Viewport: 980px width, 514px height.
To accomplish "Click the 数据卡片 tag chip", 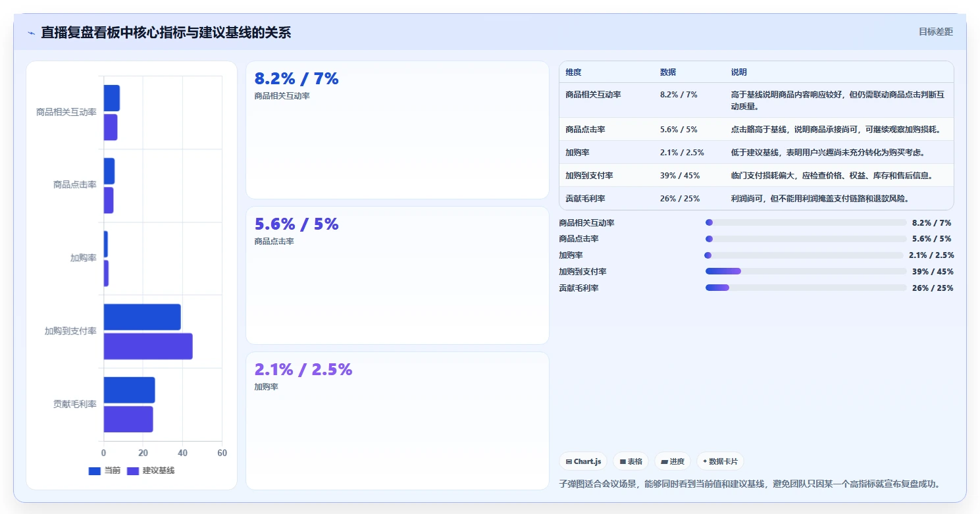I will click(x=720, y=461).
